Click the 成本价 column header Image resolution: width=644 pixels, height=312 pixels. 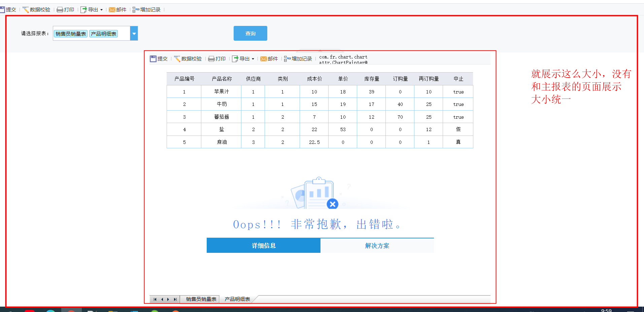click(314, 79)
